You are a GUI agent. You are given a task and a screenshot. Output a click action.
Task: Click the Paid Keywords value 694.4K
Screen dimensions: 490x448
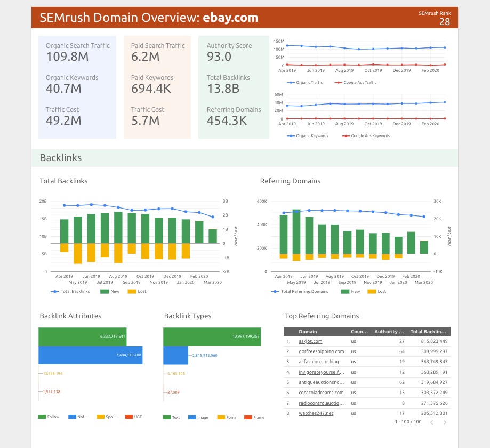tap(151, 89)
